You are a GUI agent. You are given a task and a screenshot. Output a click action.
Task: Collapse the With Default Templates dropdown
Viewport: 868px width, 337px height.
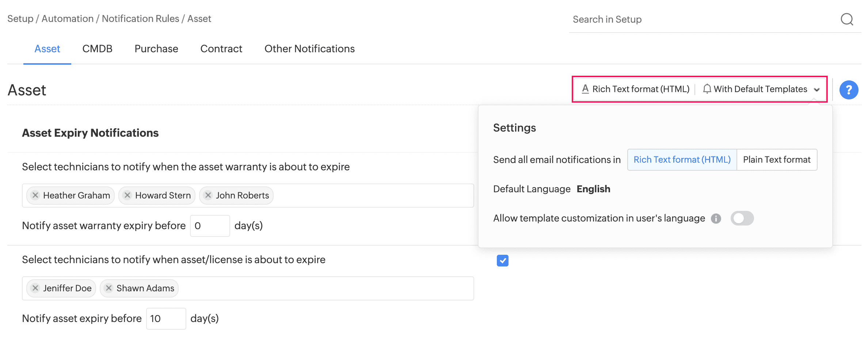[817, 90]
